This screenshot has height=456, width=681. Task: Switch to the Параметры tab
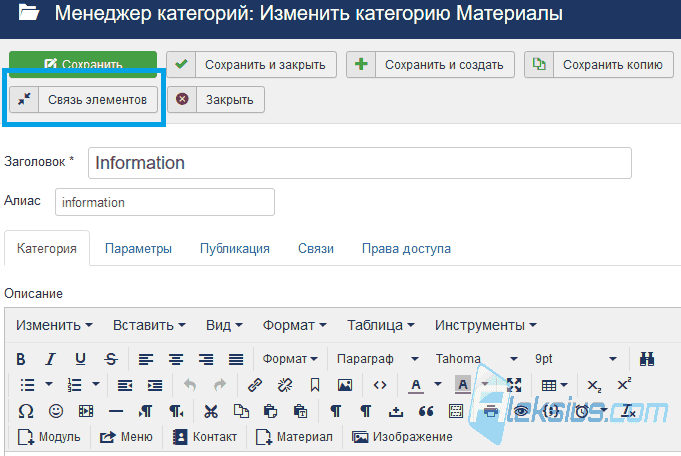pyautogui.click(x=138, y=248)
